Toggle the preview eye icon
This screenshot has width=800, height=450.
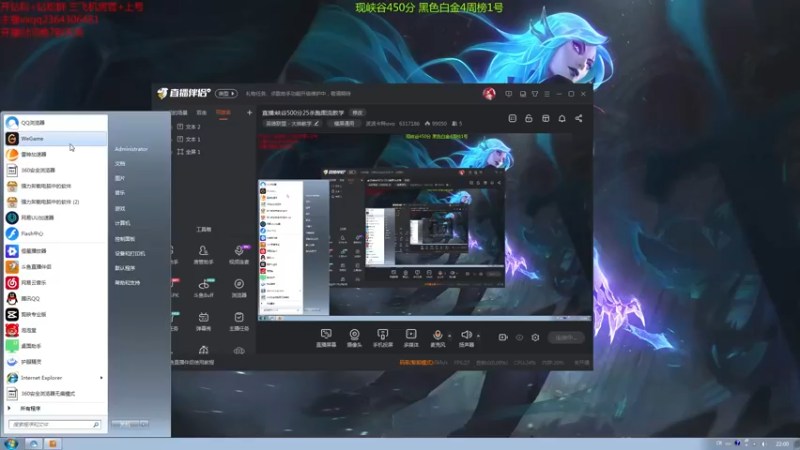click(x=519, y=337)
